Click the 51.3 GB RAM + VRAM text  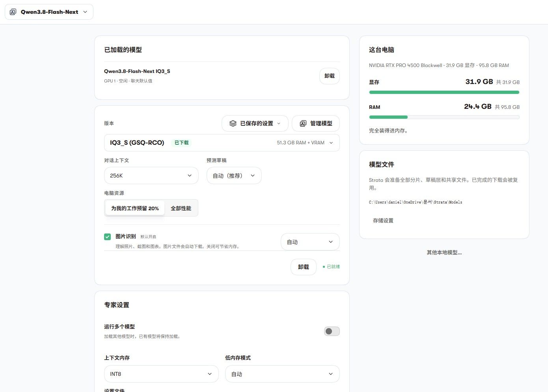click(300, 143)
